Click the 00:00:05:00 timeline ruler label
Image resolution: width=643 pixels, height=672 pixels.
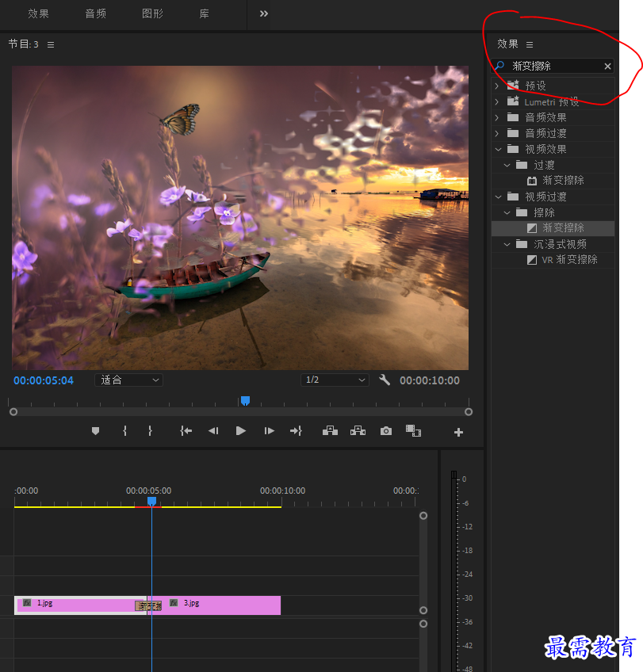coord(148,491)
